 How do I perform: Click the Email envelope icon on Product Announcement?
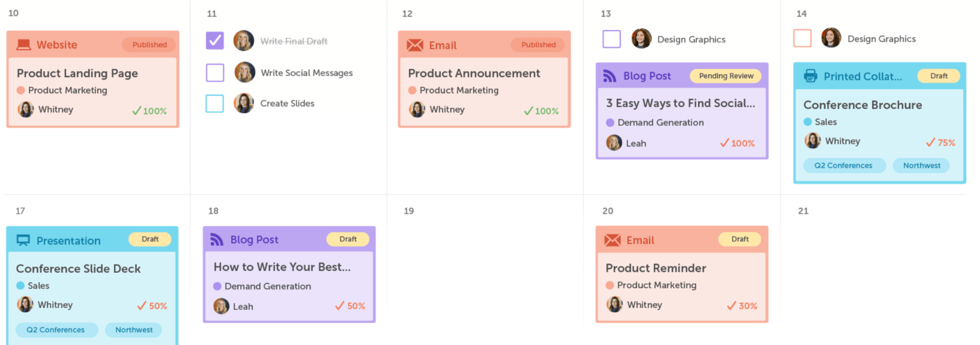pyautogui.click(x=415, y=45)
